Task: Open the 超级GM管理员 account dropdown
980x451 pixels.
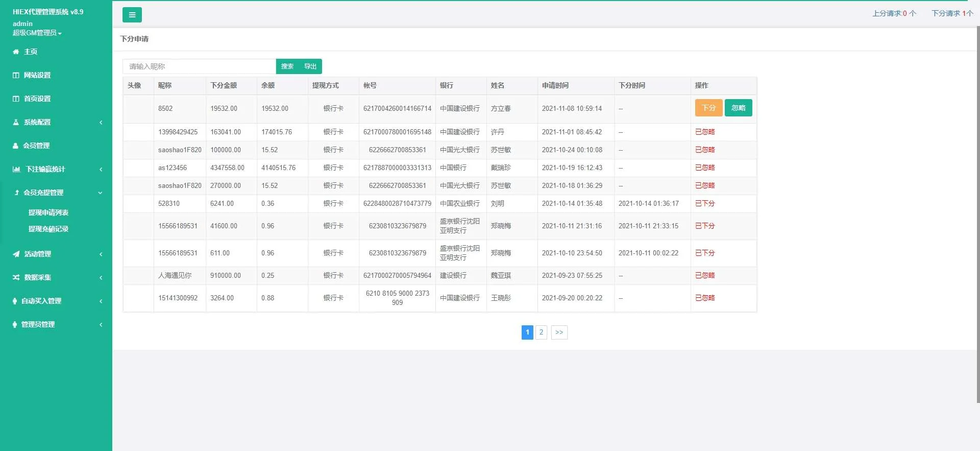Action: point(37,33)
